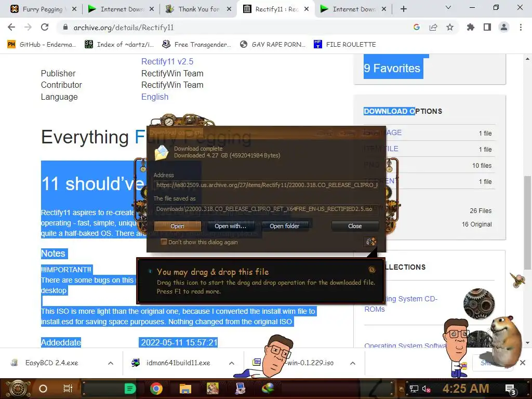Open Chrome three-dot menu
This screenshot has width=532, height=399.
pos(521,27)
